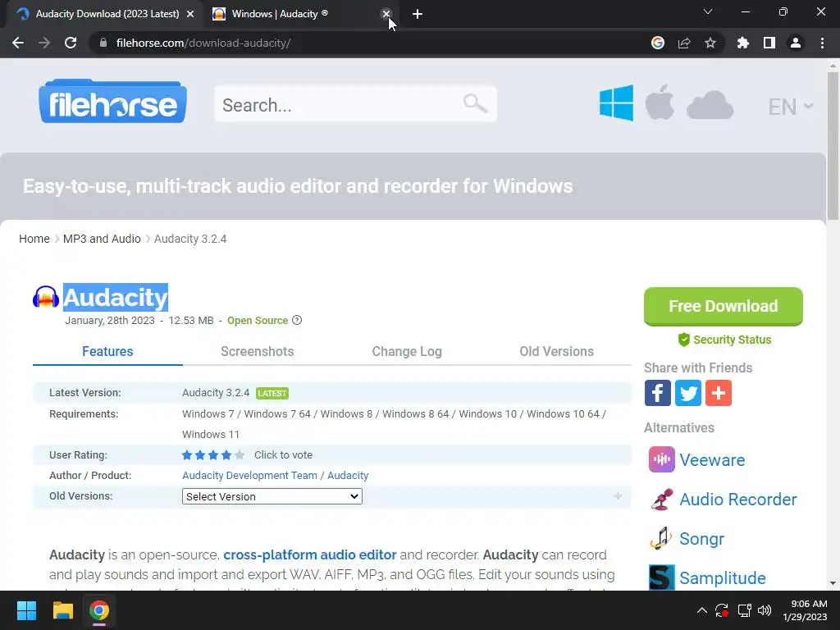Close the Audacity Download browser tab
The width and height of the screenshot is (840, 630).
190,14
